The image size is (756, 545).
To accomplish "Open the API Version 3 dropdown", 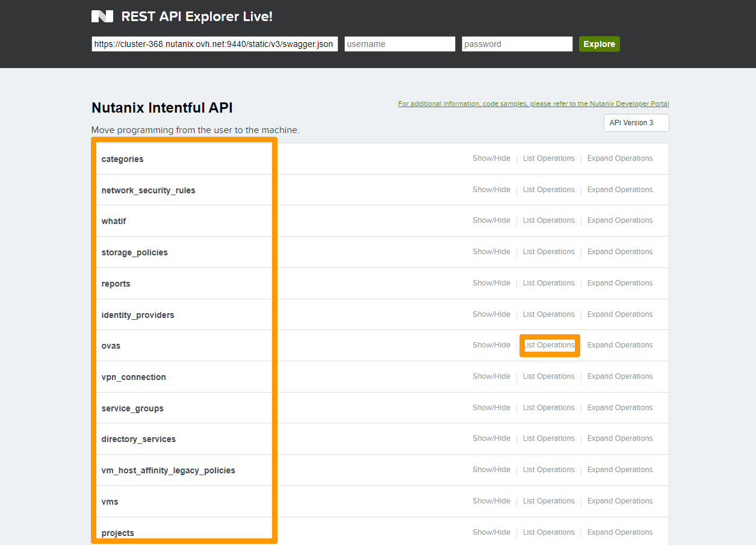I will click(636, 123).
